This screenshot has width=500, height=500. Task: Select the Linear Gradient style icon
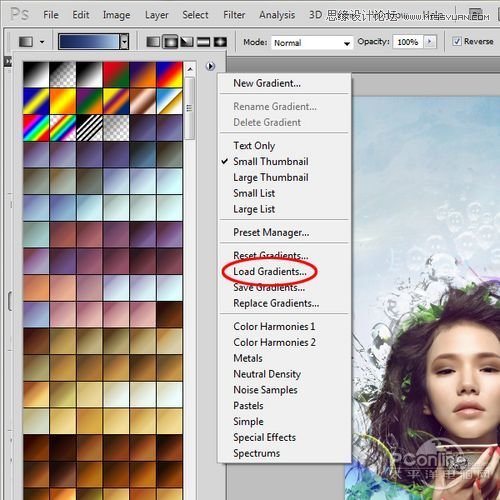tap(153, 42)
